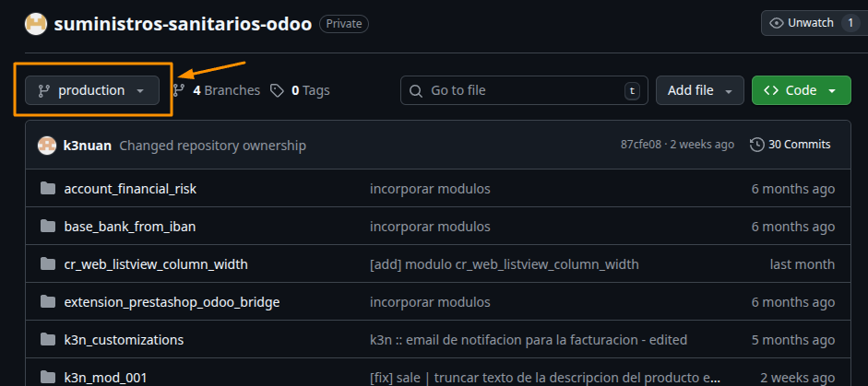
Task: Open the k3nuan author profile link
Action: [x=88, y=145]
